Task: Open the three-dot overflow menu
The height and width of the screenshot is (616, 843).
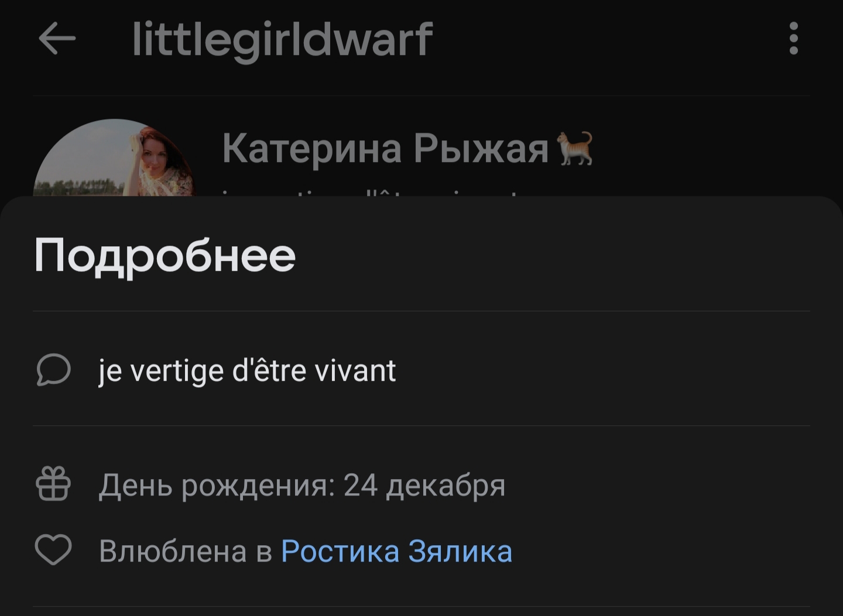Action: (793, 39)
